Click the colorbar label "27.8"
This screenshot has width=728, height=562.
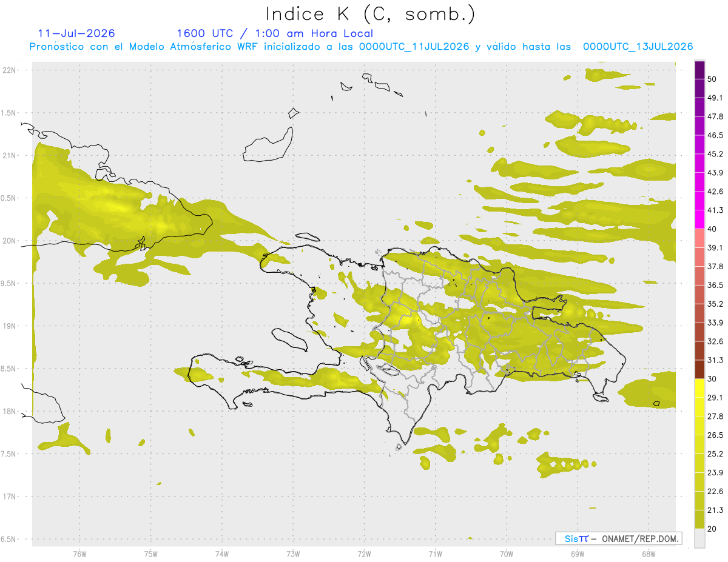click(715, 416)
